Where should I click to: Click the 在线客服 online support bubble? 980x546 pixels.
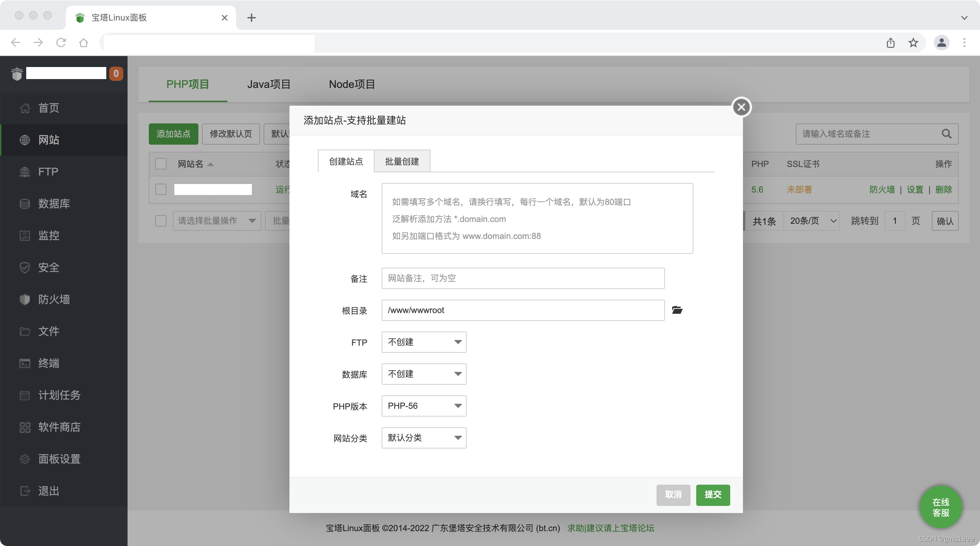coord(940,507)
